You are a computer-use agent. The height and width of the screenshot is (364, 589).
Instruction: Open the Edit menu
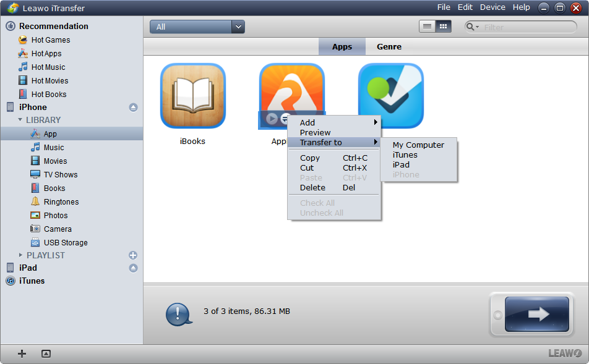[465, 7]
